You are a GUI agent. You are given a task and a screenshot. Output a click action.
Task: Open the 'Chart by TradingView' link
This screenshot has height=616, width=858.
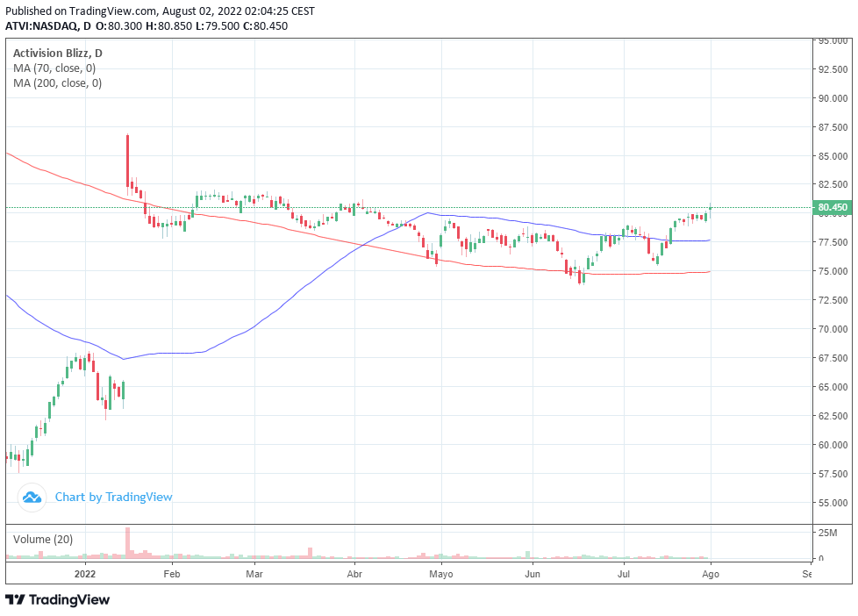point(113,498)
